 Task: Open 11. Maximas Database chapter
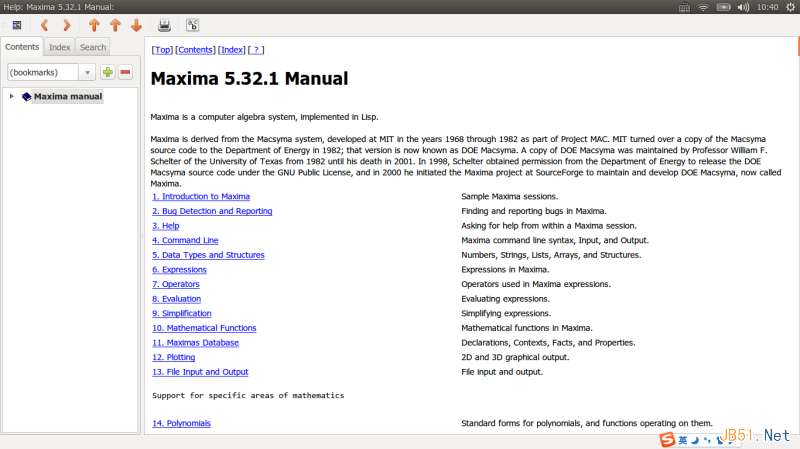195,343
